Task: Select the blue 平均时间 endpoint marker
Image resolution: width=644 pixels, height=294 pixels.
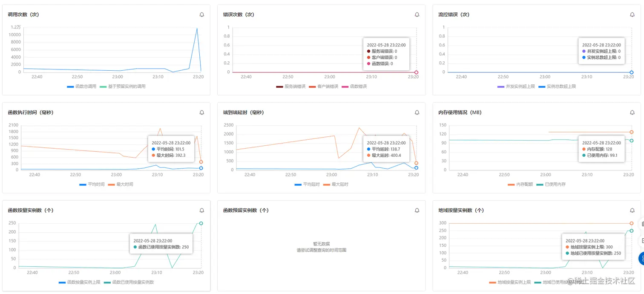Action: click(x=201, y=168)
